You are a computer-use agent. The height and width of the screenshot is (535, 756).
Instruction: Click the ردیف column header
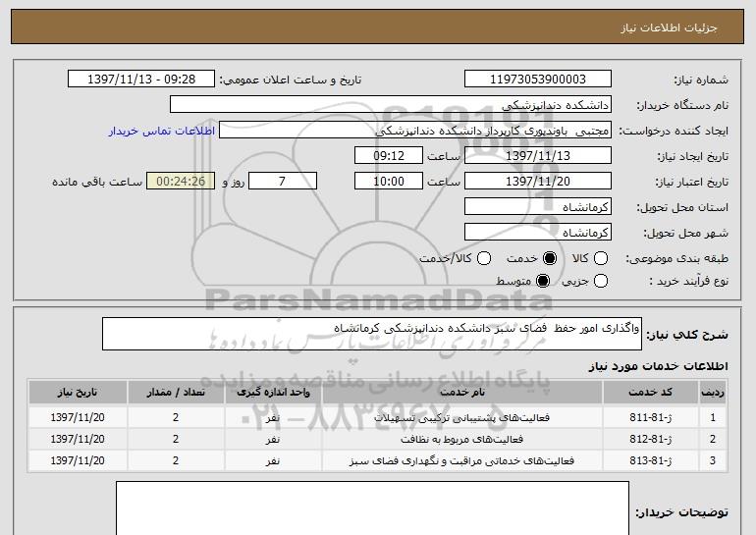pyautogui.click(x=713, y=393)
